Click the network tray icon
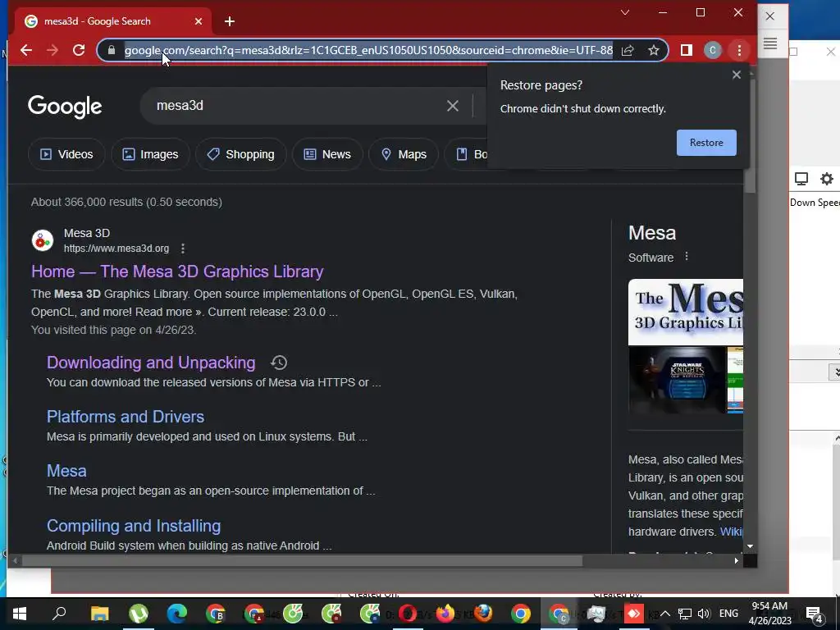 [x=685, y=614]
